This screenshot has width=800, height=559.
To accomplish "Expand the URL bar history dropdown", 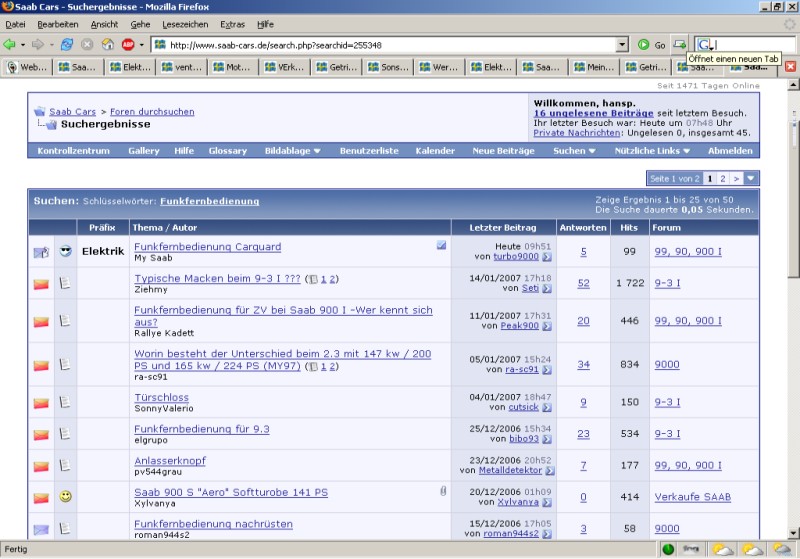I will click(x=622, y=45).
